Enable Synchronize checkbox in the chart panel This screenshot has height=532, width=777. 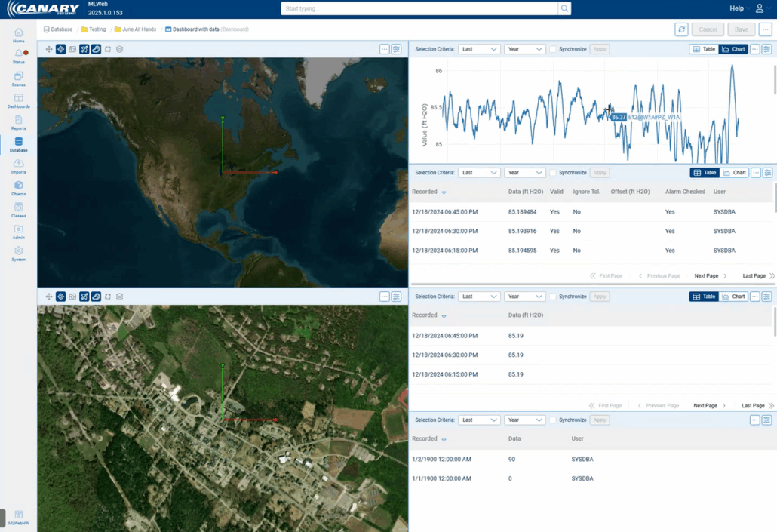[553, 49]
